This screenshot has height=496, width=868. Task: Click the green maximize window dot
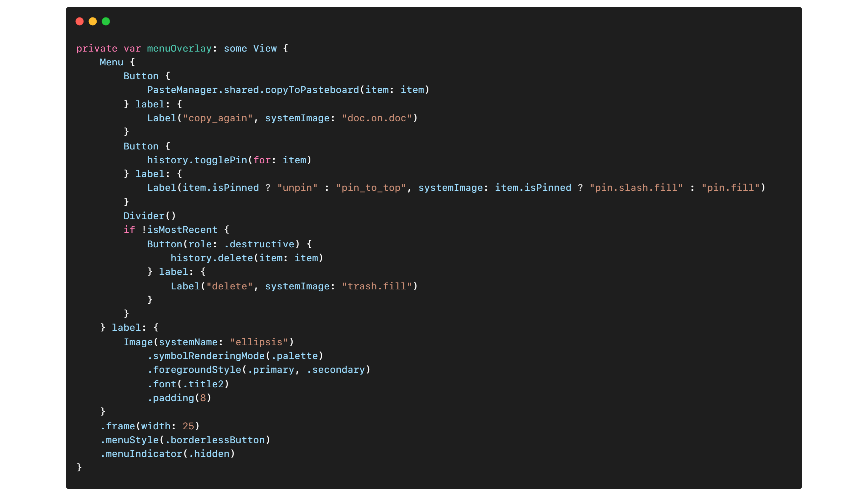106,21
